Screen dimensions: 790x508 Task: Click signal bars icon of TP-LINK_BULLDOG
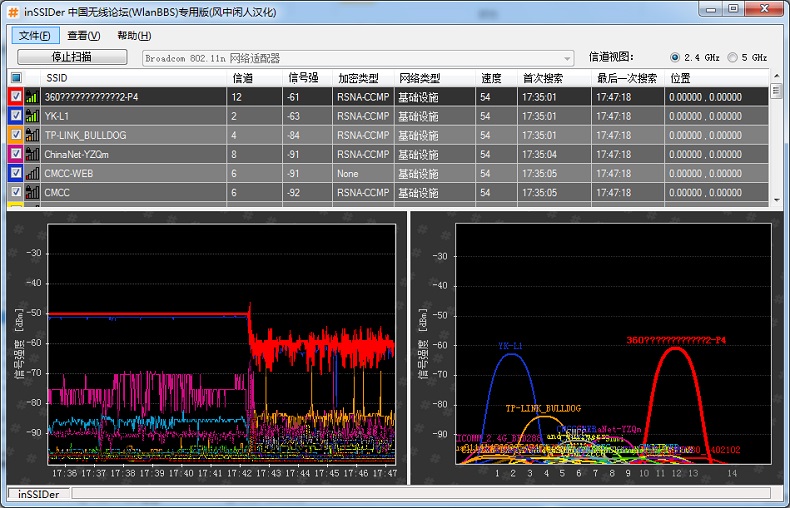[x=32, y=135]
